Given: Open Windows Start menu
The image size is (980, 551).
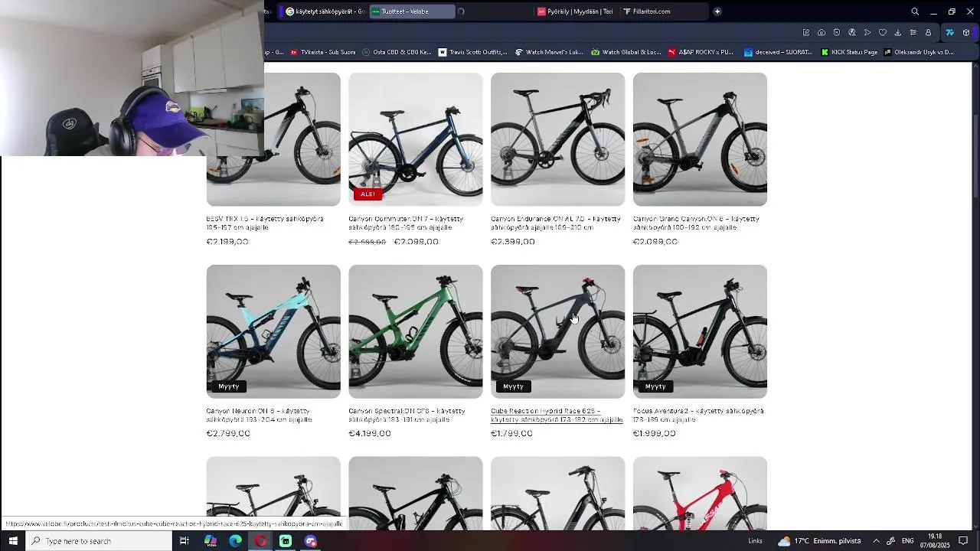Looking at the screenshot, I should (x=13, y=541).
